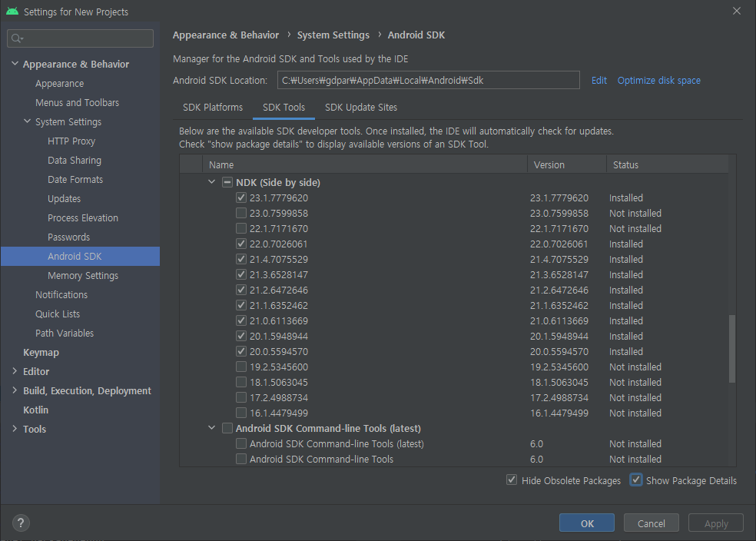
Task: Uncheck NDK 21.4.7075529 checkbox
Action: pyautogui.click(x=241, y=260)
